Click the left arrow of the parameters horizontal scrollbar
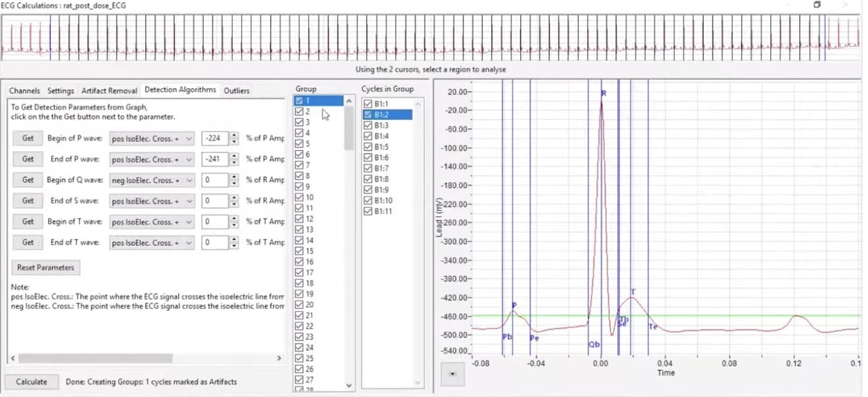 (13, 358)
